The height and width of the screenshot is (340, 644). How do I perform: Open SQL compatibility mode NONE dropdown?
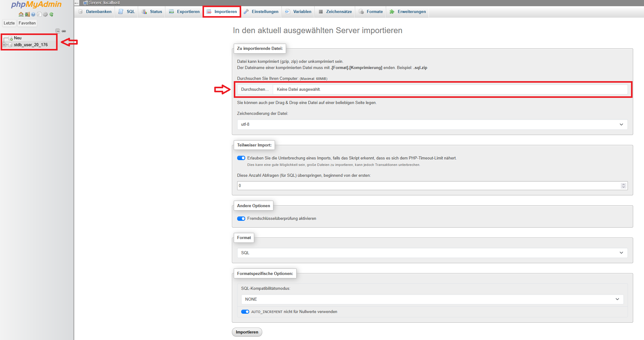coord(432,299)
